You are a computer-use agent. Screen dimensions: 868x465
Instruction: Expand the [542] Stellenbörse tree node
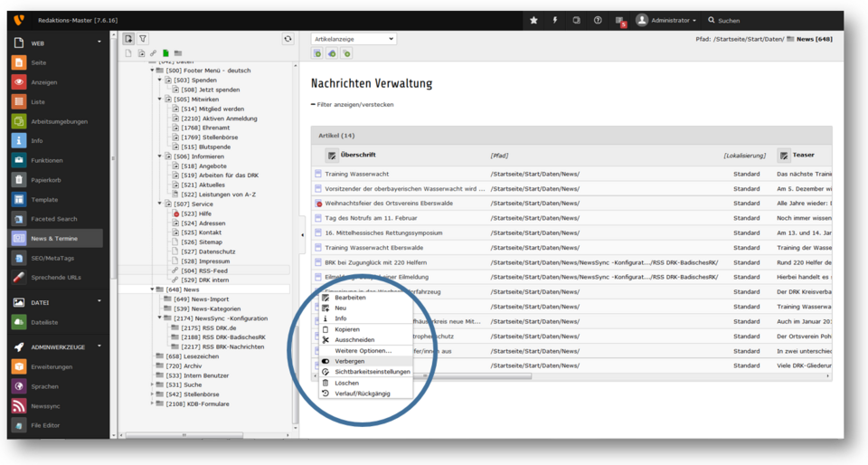tap(152, 394)
